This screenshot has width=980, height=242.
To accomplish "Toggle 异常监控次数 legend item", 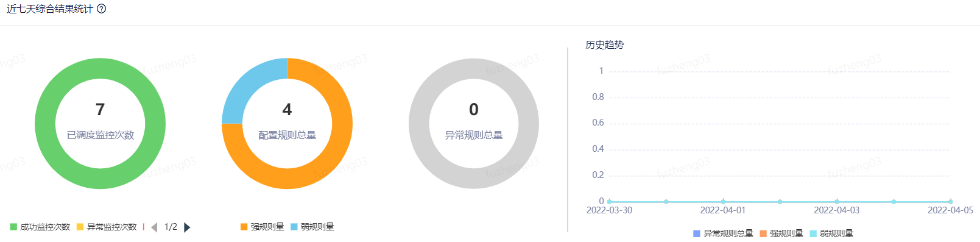I will pyautogui.click(x=107, y=227).
